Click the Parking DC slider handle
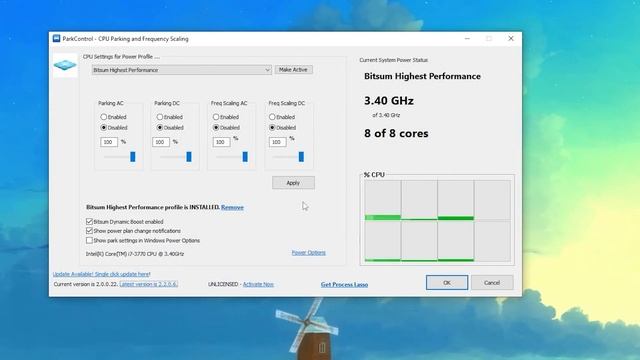 click(x=189, y=157)
